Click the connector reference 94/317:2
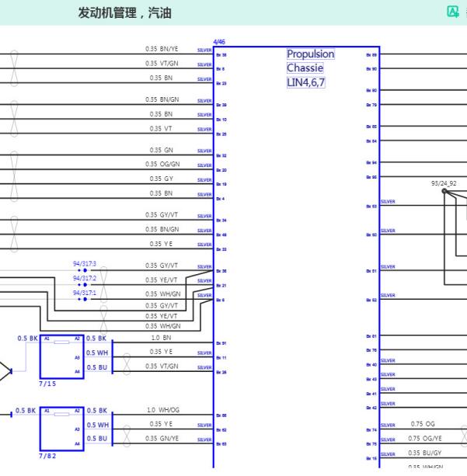The height and width of the screenshot is (476, 467). coord(85,278)
